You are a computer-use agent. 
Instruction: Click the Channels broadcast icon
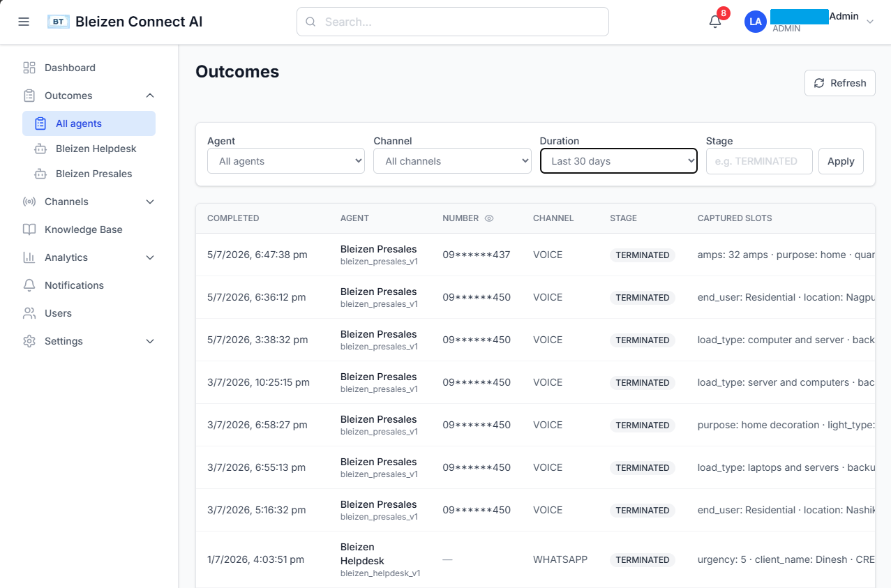(29, 202)
